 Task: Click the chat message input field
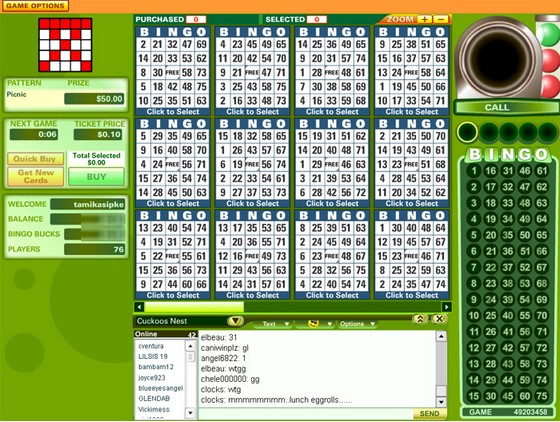pos(306,413)
